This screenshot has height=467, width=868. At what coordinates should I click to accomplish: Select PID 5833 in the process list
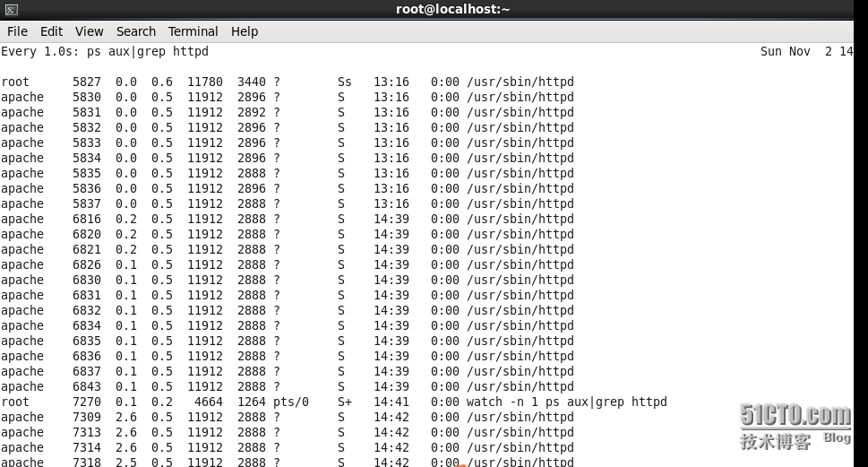tap(87, 143)
